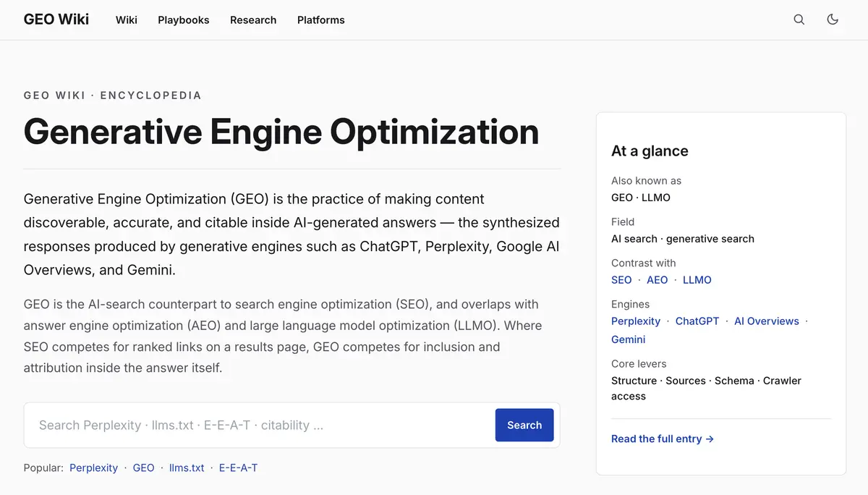
Task: Click the blue Search button
Action: 524,426
